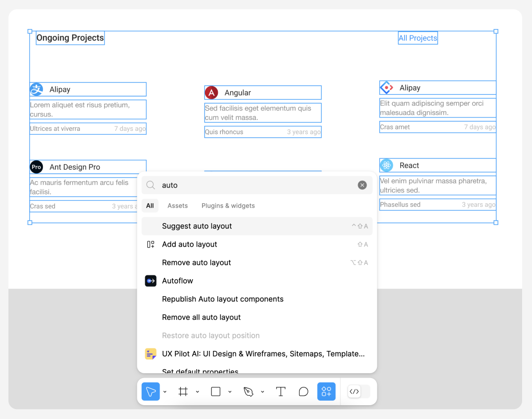532x419 pixels.
Task: Choose Remove all auto layout
Action: tap(257, 318)
